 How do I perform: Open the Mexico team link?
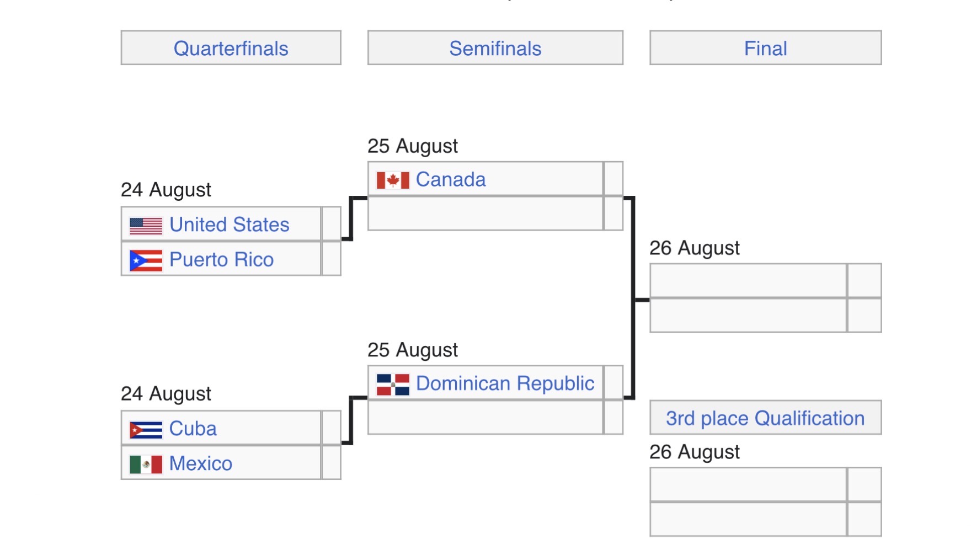[200, 463]
